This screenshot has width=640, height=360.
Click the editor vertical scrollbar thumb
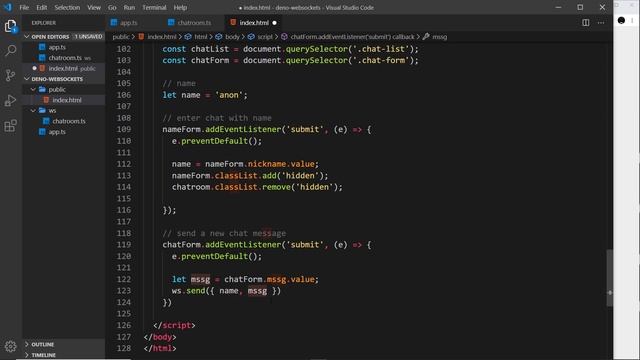pyautogui.click(x=609, y=278)
